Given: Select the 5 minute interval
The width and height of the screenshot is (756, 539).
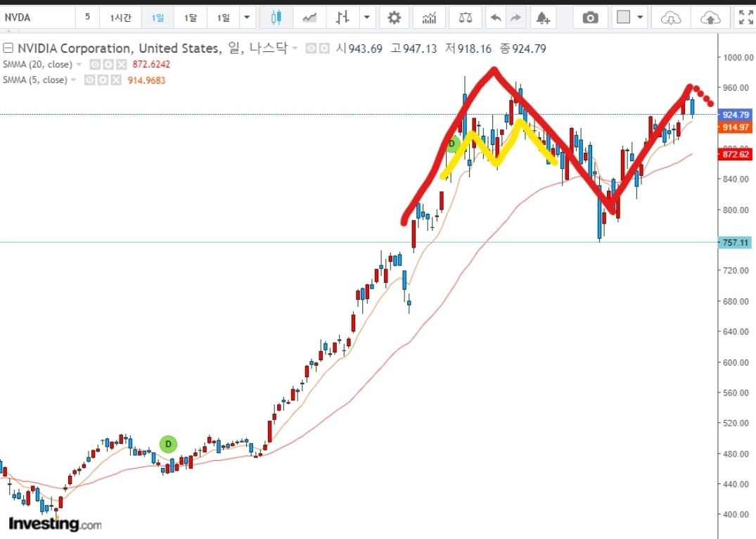Looking at the screenshot, I should pyautogui.click(x=87, y=18).
